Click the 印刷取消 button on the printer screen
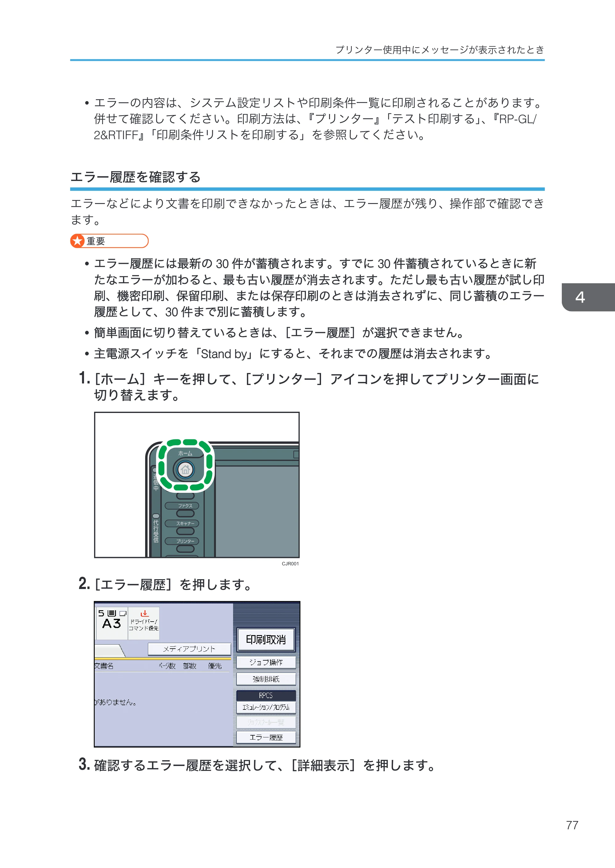 click(266, 639)
